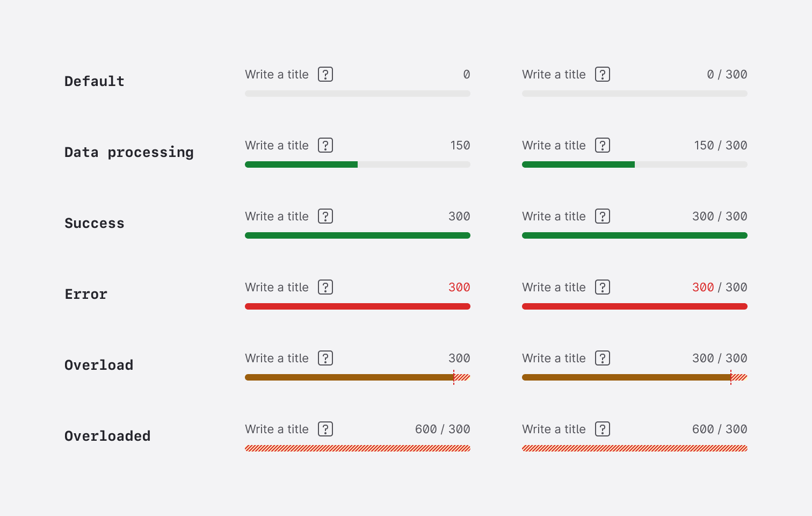Open help icon for 150 / 300 bar
The image size is (812, 516).
point(603,145)
